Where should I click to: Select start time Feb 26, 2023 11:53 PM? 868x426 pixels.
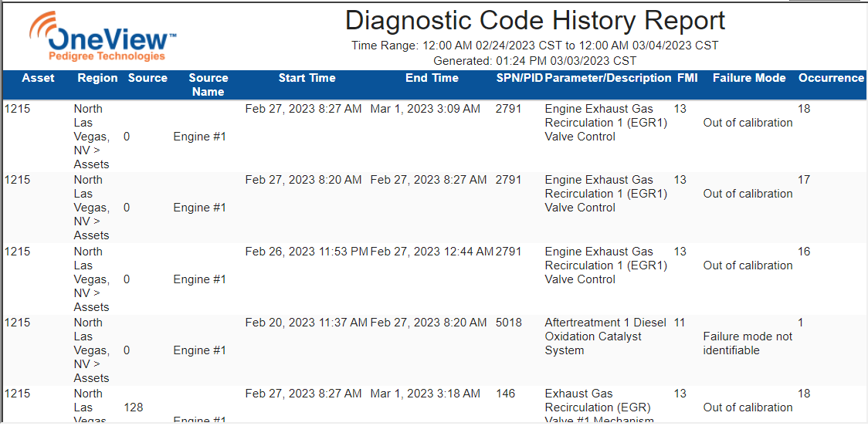click(306, 252)
